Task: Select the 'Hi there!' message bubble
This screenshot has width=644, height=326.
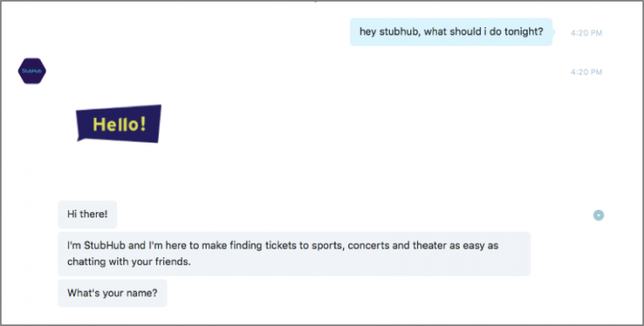Action: [88, 214]
